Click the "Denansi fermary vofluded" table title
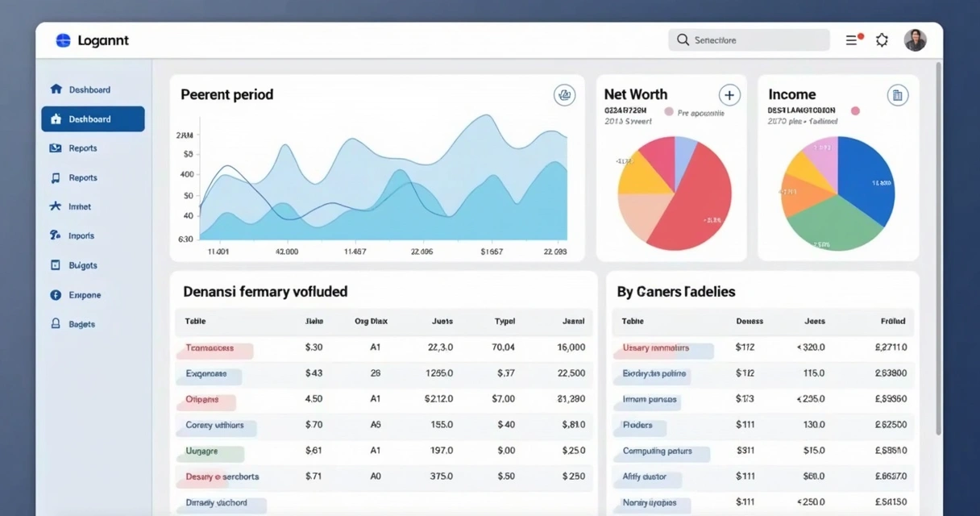The width and height of the screenshot is (980, 516). 265,292
